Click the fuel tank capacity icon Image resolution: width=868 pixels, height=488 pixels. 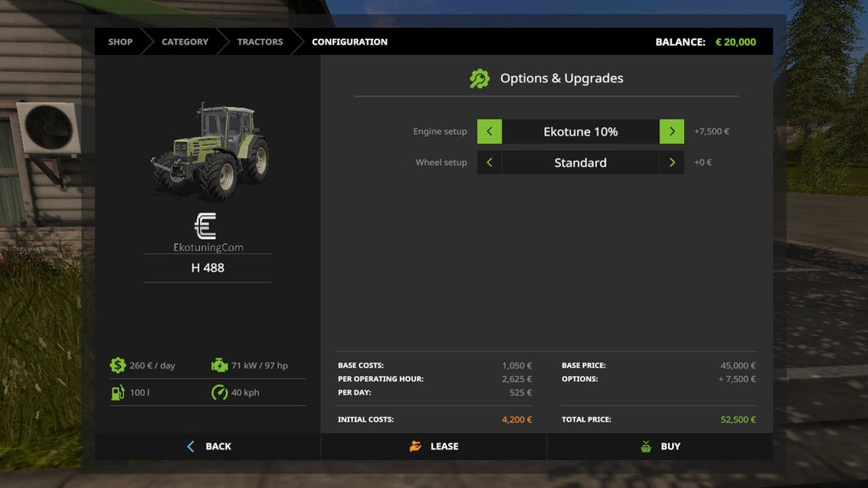point(118,392)
